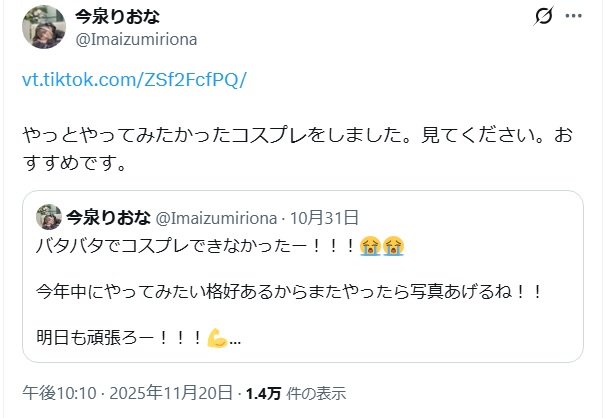Open the vt.tiktok.com link
Viewport: 606px width, 418px height.
point(134,81)
